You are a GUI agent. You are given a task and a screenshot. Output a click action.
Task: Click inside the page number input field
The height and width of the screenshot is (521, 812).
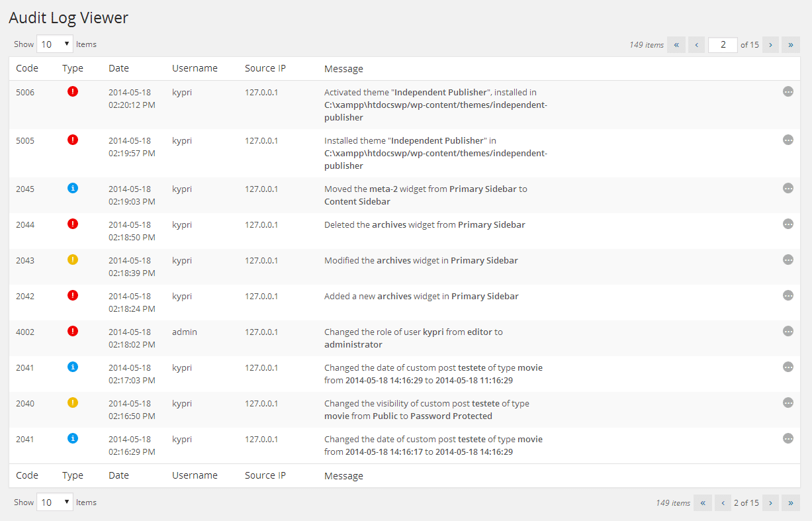723,44
